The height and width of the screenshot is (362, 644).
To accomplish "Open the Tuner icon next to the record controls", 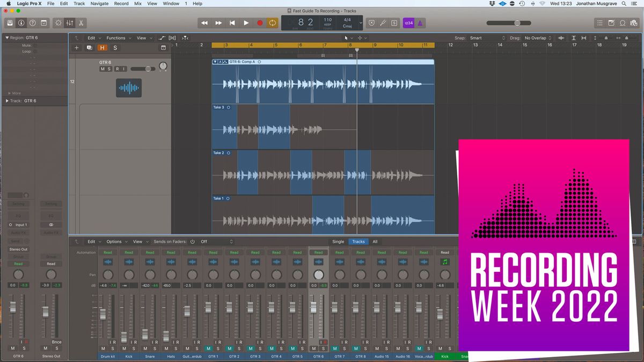I will [x=382, y=23].
